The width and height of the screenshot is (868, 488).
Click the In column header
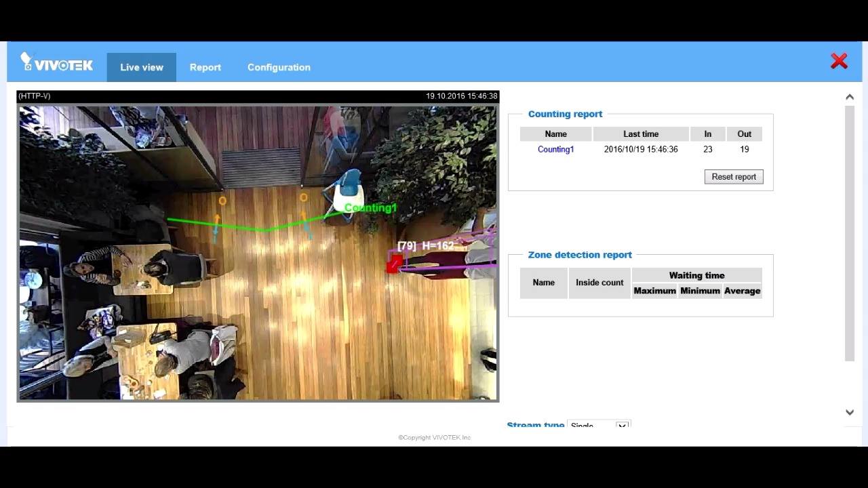click(708, 134)
